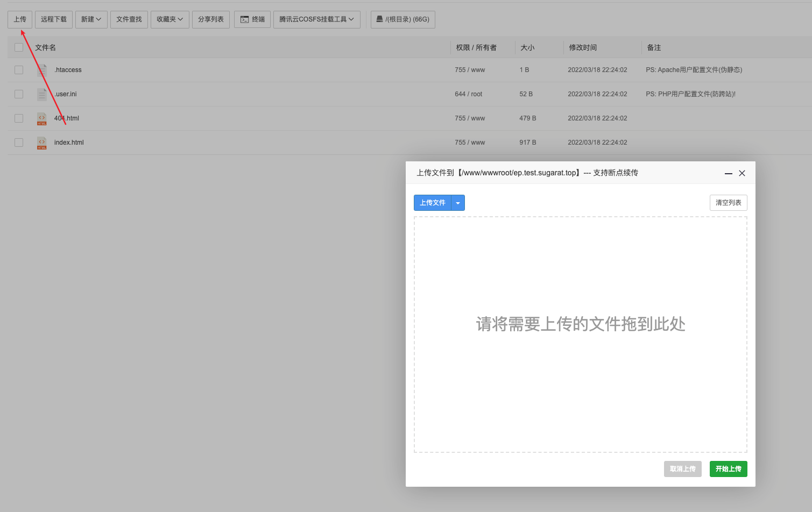Click the 404.html 755 / www permission

coord(470,118)
